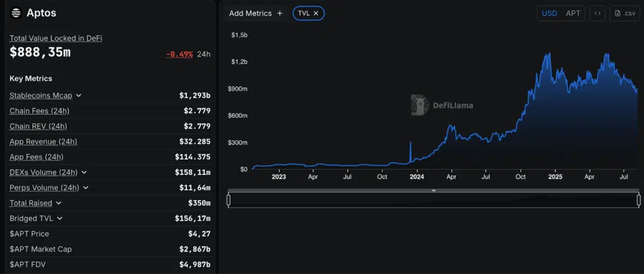
Task: Click the right handle of timeline range slider
Action: click(638, 200)
